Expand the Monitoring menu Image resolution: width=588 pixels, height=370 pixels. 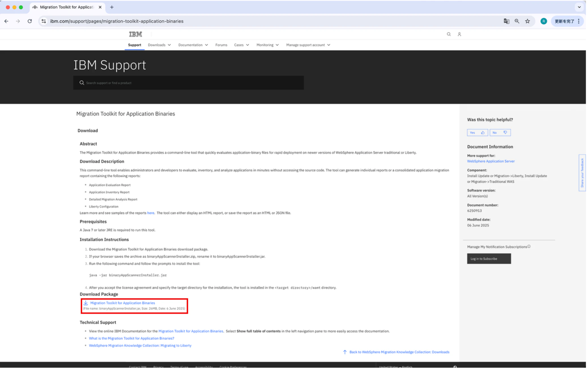[x=267, y=45]
